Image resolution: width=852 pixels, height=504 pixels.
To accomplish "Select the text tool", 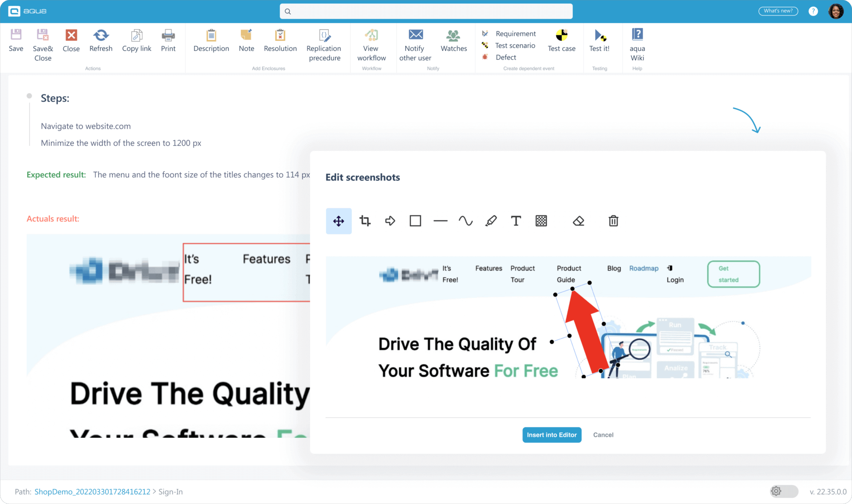I will coord(516,220).
